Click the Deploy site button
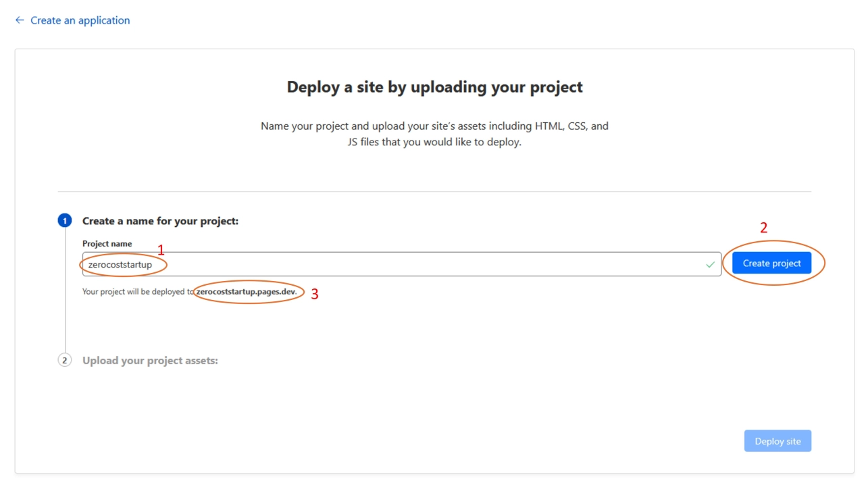 [777, 441]
